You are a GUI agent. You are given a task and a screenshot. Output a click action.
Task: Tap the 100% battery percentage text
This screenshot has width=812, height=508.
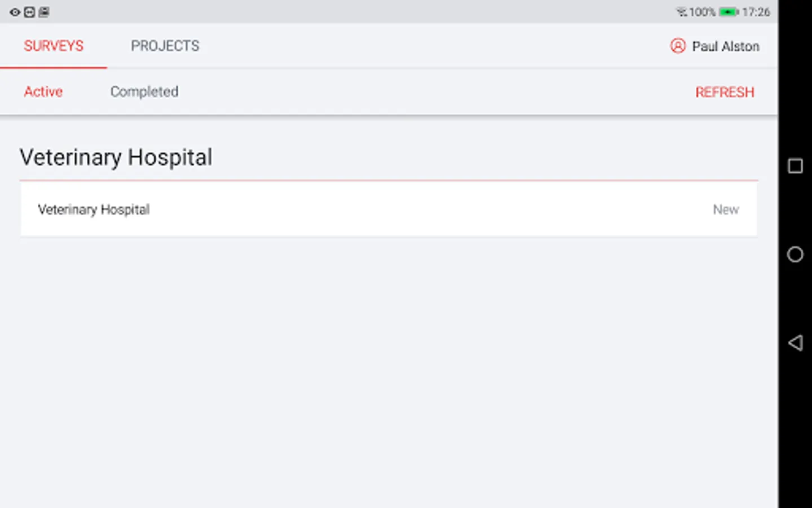tap(702, 12)
